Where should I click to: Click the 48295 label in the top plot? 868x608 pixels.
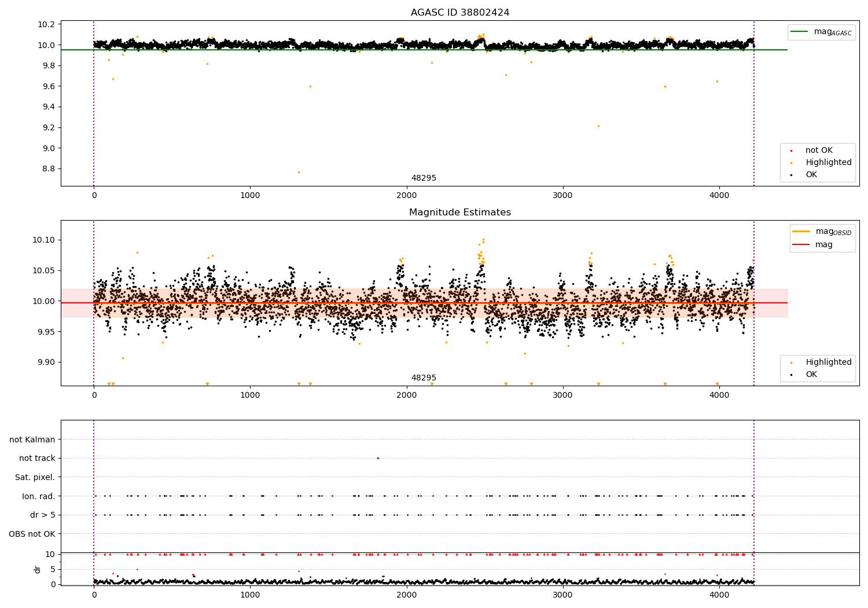coord(424,178)
